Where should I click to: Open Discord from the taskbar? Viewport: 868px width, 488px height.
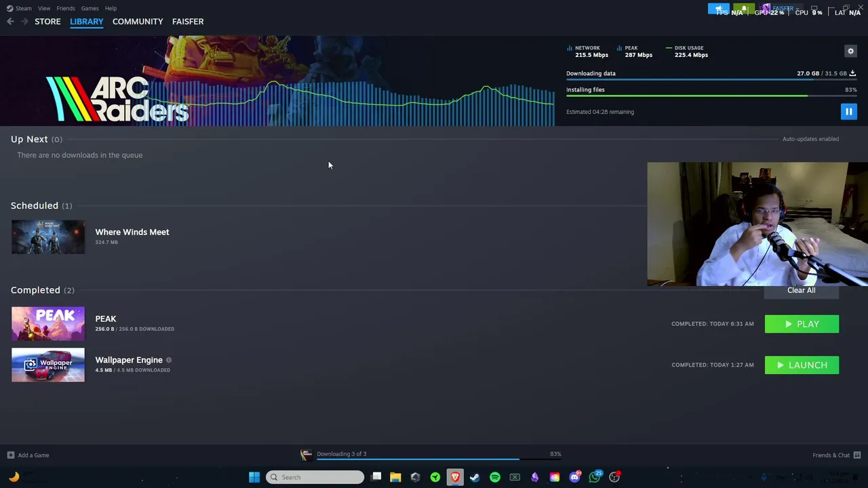(574, 477)
